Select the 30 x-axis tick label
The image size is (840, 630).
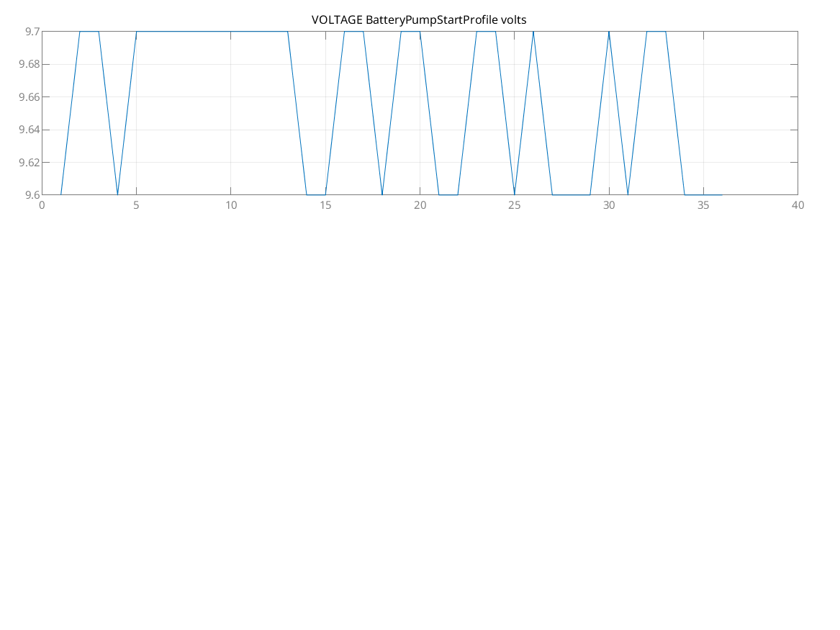coord(609,205)
